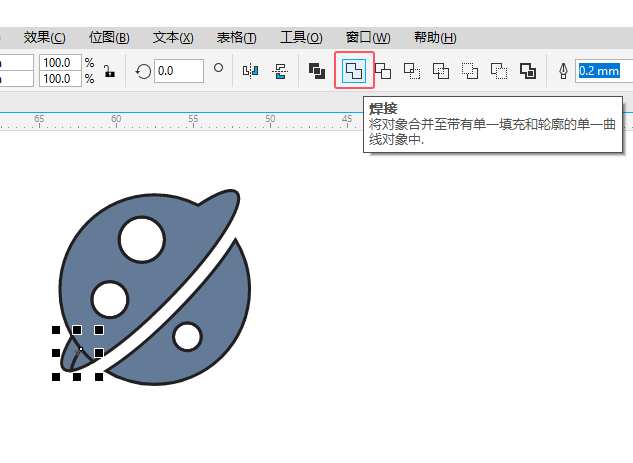Click the vertical mirror icon
Viewport: 633px width, 463px height.
pyautogui.click(x=280, y=71)
